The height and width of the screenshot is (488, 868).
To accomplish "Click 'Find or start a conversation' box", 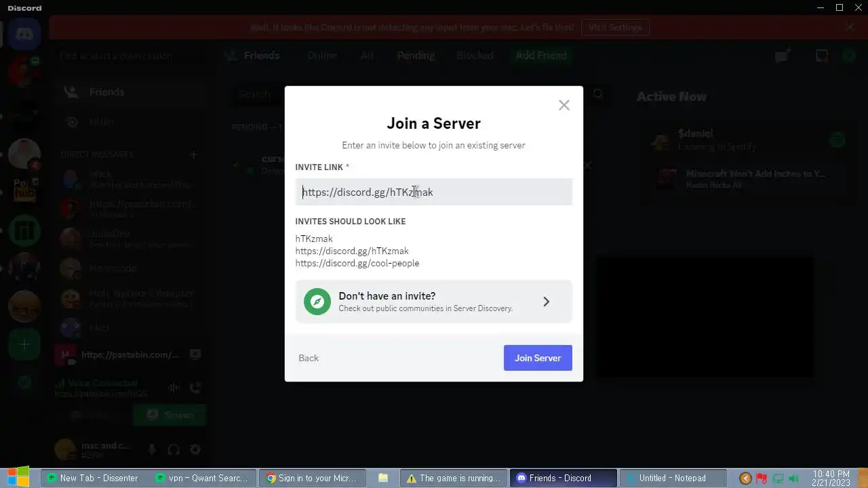I will coord(131,56).
